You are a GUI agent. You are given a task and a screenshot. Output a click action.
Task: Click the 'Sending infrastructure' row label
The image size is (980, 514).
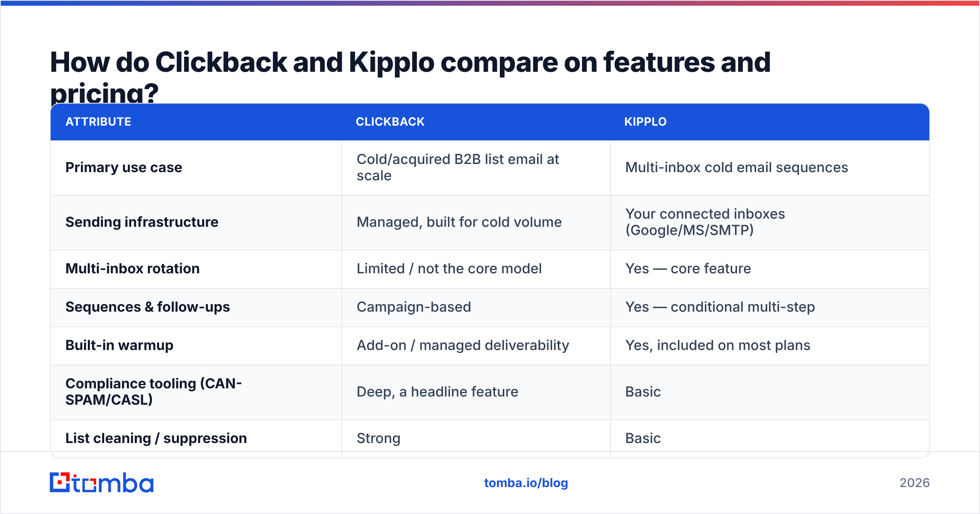coord(142,222)
